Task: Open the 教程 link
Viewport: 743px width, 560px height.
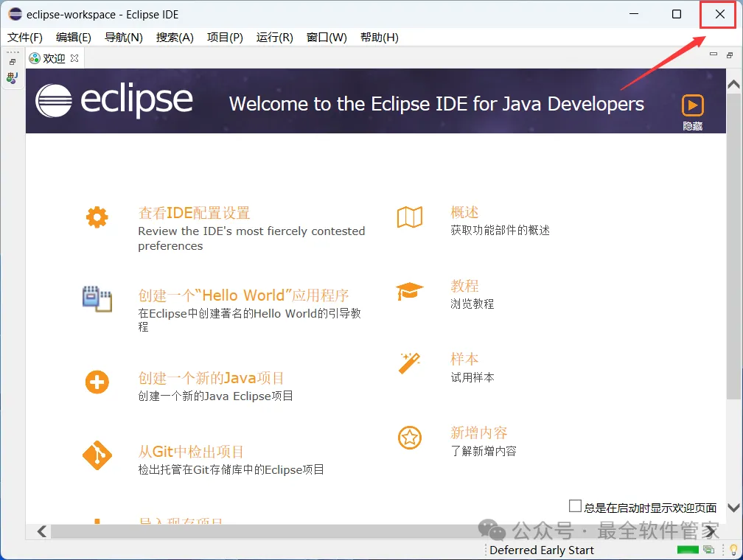Action: (464, 286)
